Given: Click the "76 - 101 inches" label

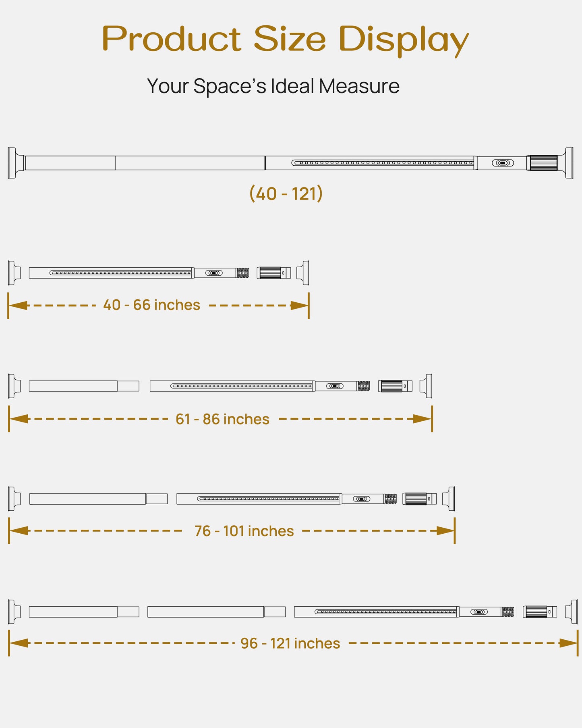Looking at the screenshot, I should tap(244, 531).
